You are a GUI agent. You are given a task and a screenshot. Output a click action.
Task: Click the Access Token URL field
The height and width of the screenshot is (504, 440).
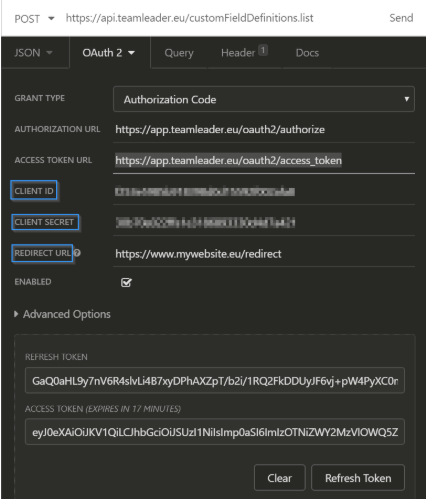click(264, 160)
